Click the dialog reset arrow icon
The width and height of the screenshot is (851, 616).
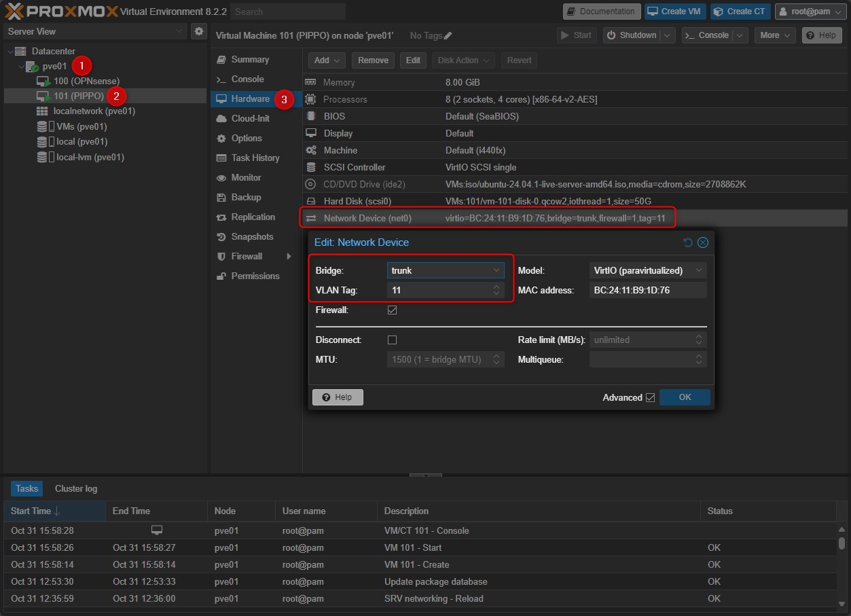687,242
